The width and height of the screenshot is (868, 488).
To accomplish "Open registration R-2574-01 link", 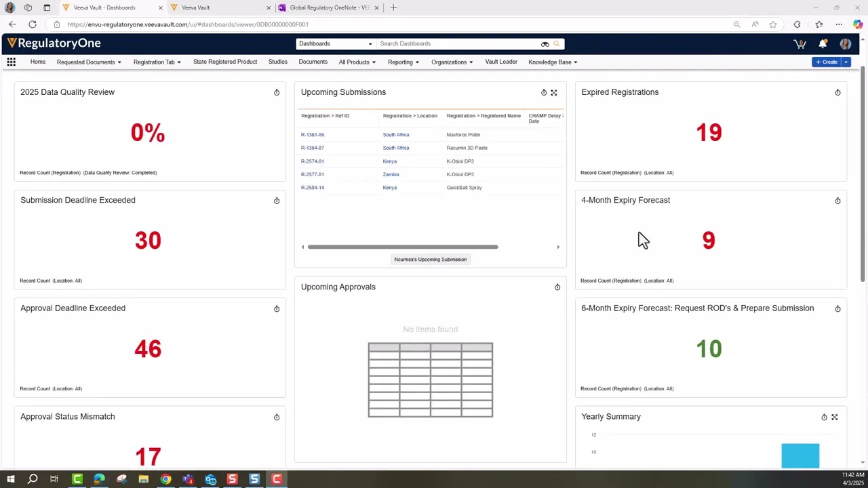I will (x=313, y=161).
